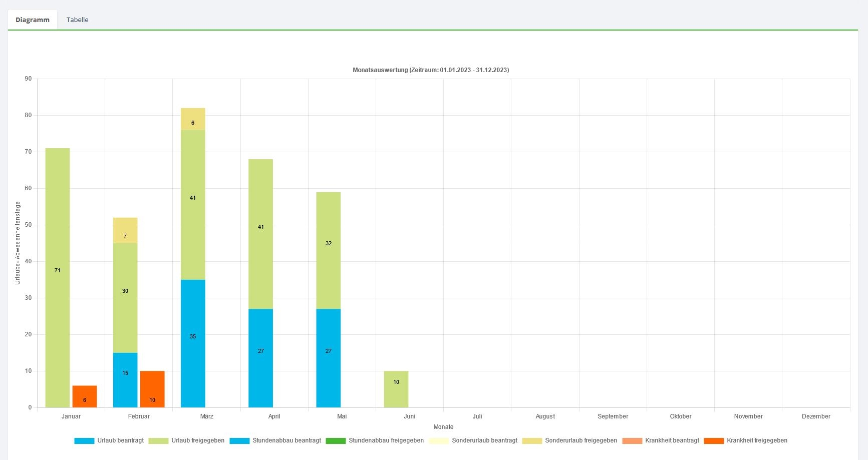Toggle Sonderurlaub freigegeben legend swatch

point(532,441)
